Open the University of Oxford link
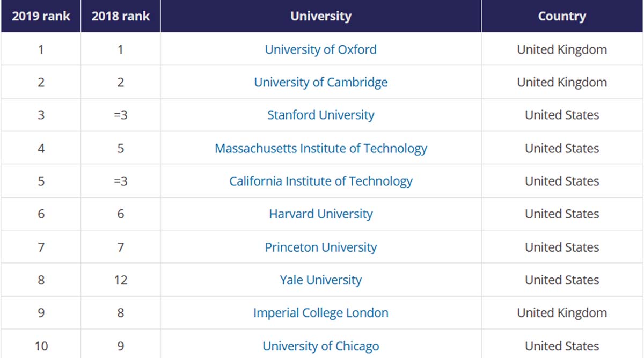Screen dimensions: 644x358 click(321, 49)
